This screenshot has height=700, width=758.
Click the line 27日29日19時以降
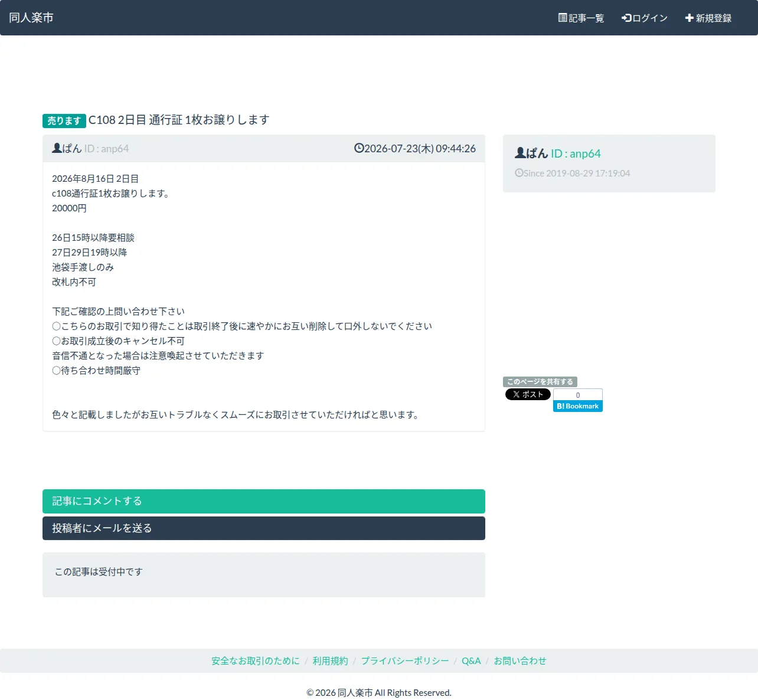coord(90,253)
